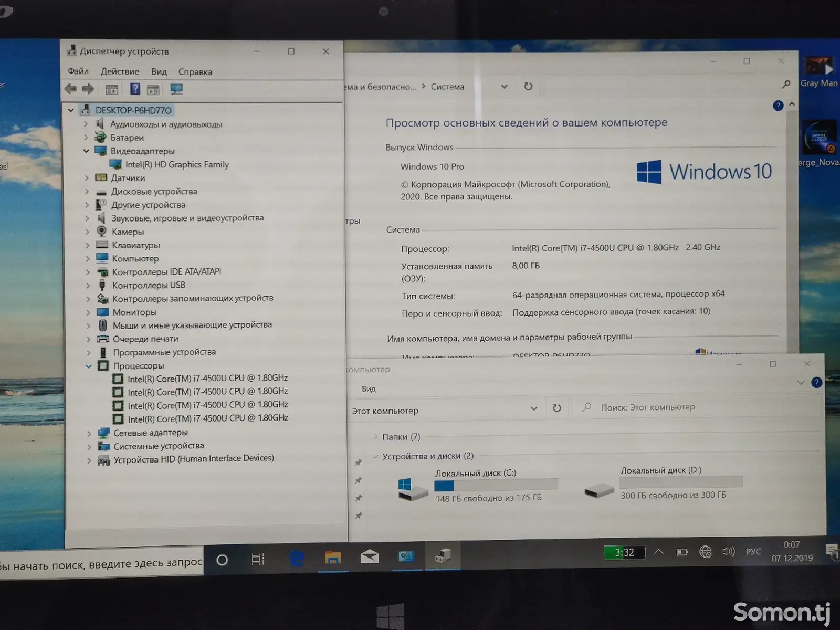840x630 pixels.
Task: Click the properties pane toolbar icon next to Help
Action: click(x=153, y=90)
